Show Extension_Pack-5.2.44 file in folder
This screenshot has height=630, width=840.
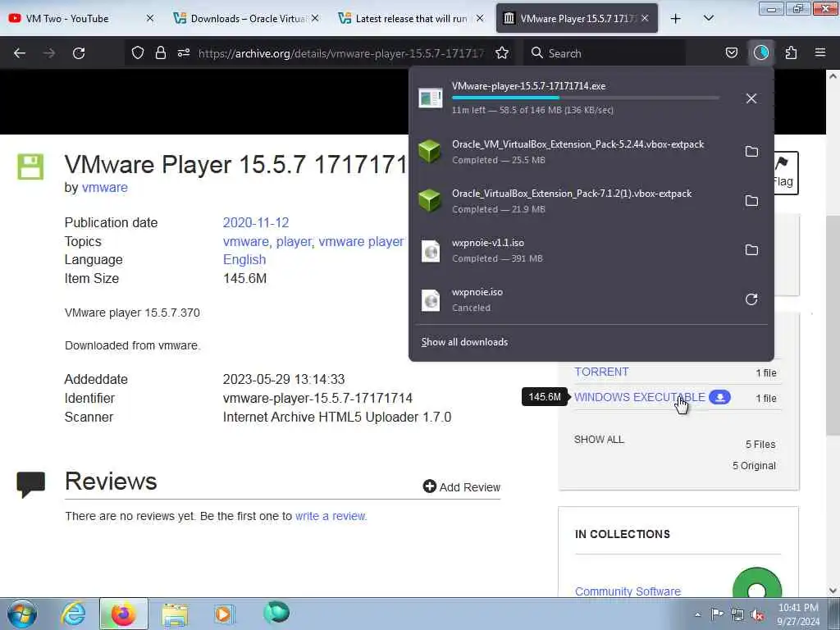751,152
